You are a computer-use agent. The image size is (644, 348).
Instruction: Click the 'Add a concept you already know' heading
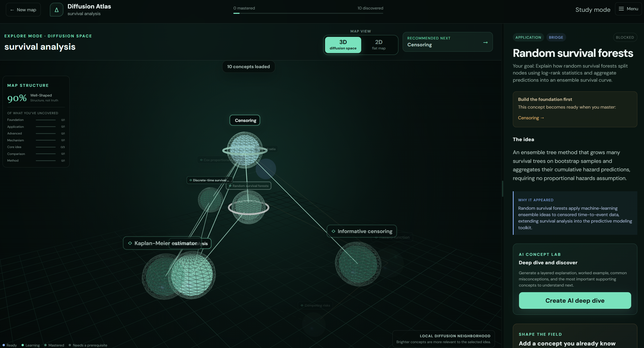click(567, 343)
